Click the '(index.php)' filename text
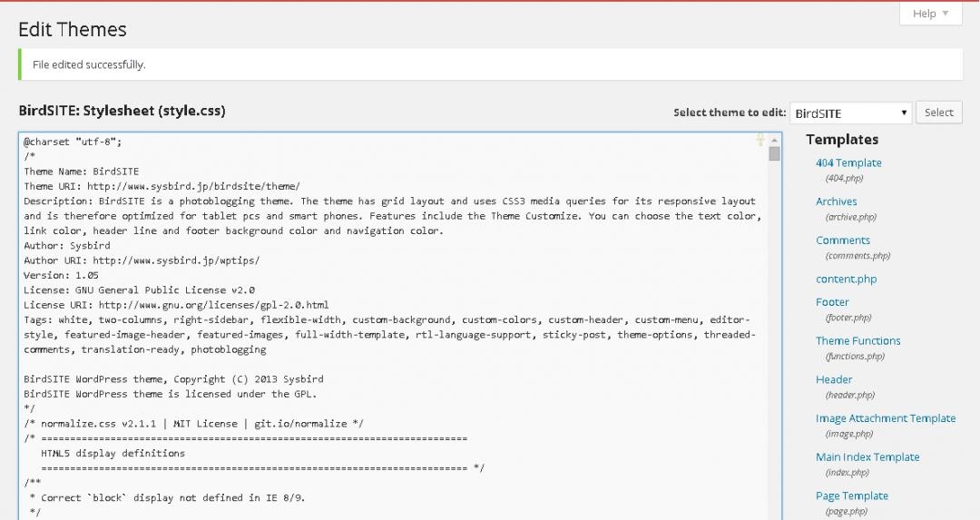This screenshot has width=980, height=520. pos(847,473)
